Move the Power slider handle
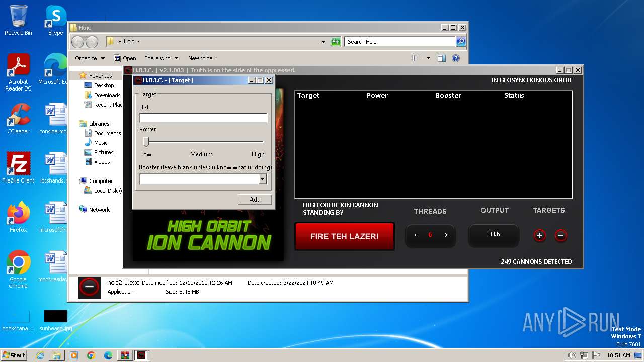 point(146,142)
